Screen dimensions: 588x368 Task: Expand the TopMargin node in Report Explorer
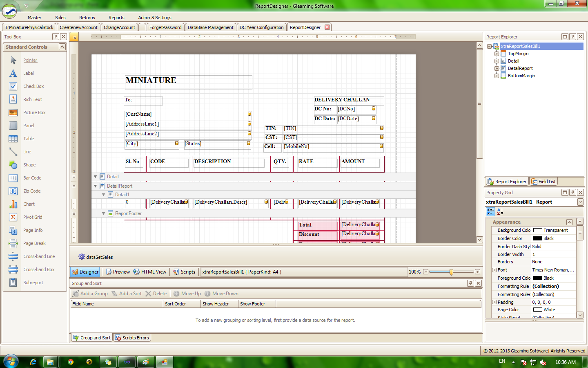coord(497,54)
